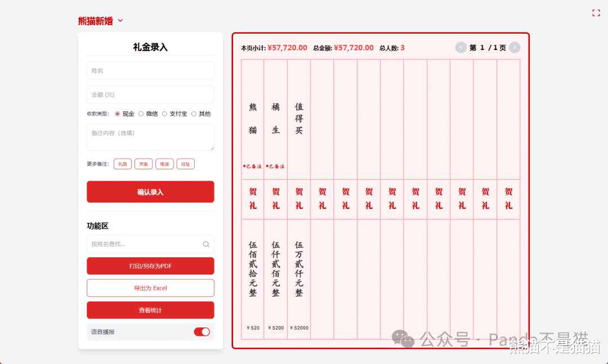Image resolution: width=608 pixels, height=364 pixels.
Task: Open the 熊猫 guest name cell
Action: pos(253,119)
